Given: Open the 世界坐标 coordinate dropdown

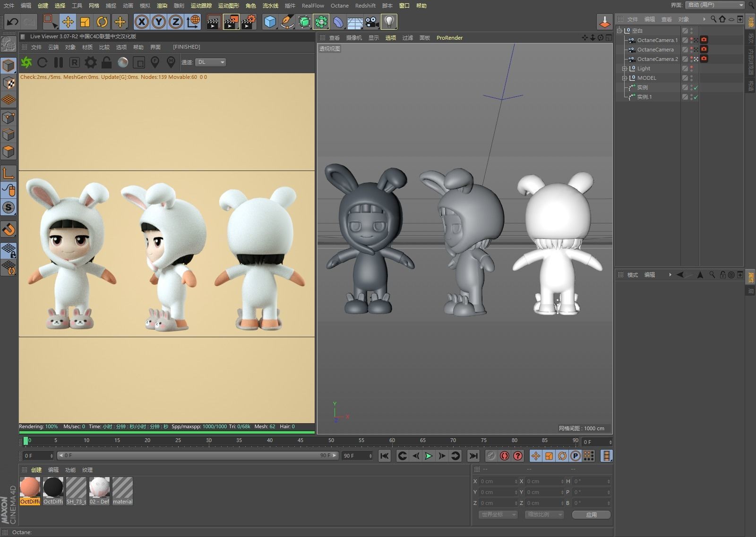Looking at the screenshot, I should coord(498,515).
